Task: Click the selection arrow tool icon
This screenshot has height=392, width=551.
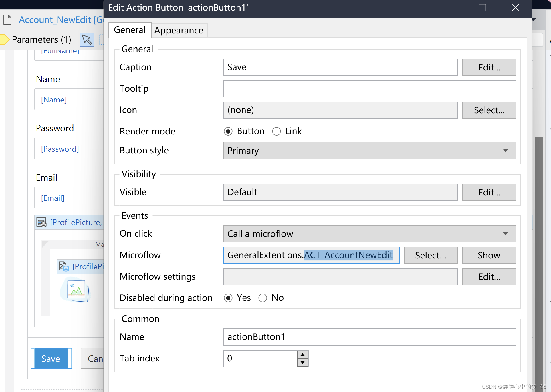Action: [87, 40]
